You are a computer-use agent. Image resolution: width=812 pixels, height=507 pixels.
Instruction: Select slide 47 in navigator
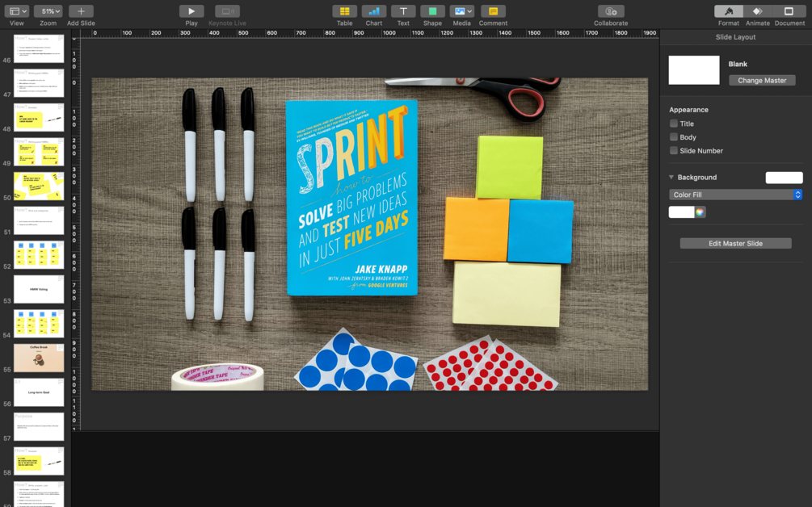click(39, 83)
